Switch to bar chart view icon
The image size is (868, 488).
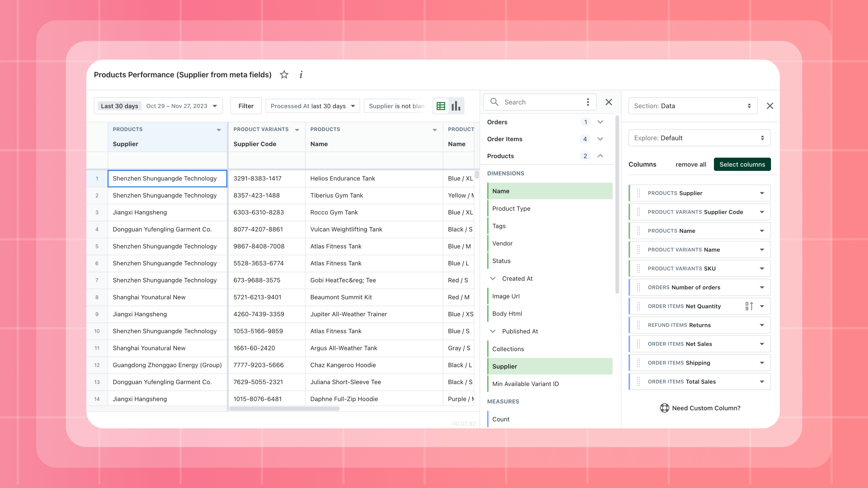(456, 106)
